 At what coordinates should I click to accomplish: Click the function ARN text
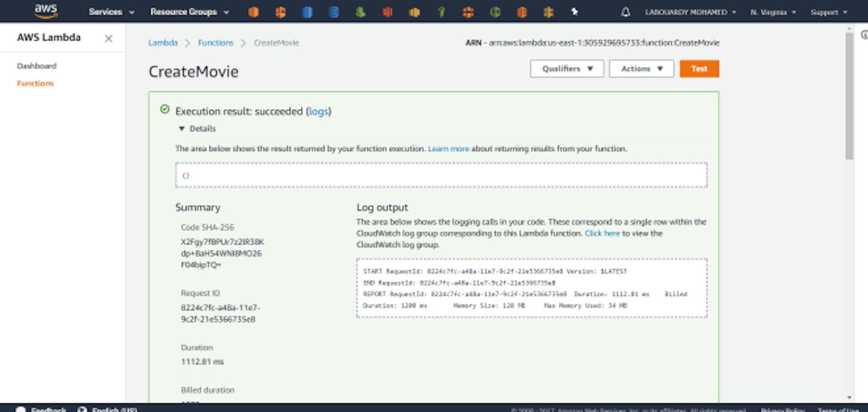[x=592, y=43]
